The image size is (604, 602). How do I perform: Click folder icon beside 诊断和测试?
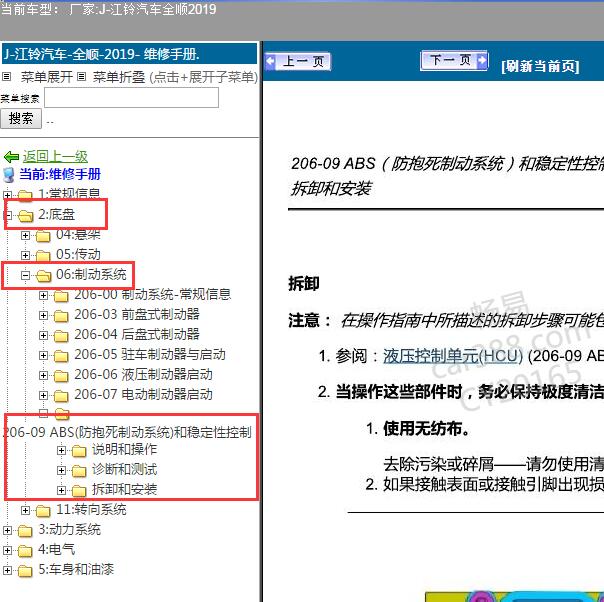(x=79, y=471)
